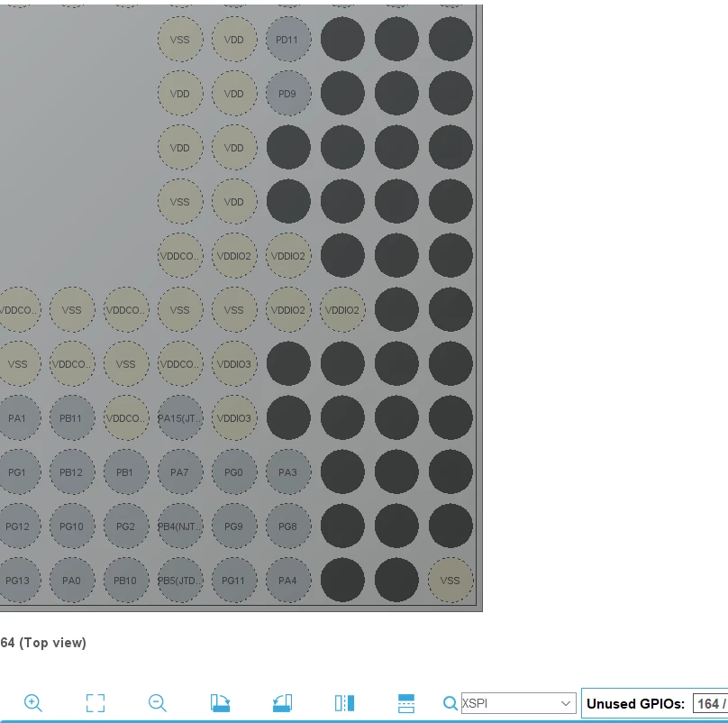Select pin PG13
This screenshot has width=728, height=723.
point(18,580)
